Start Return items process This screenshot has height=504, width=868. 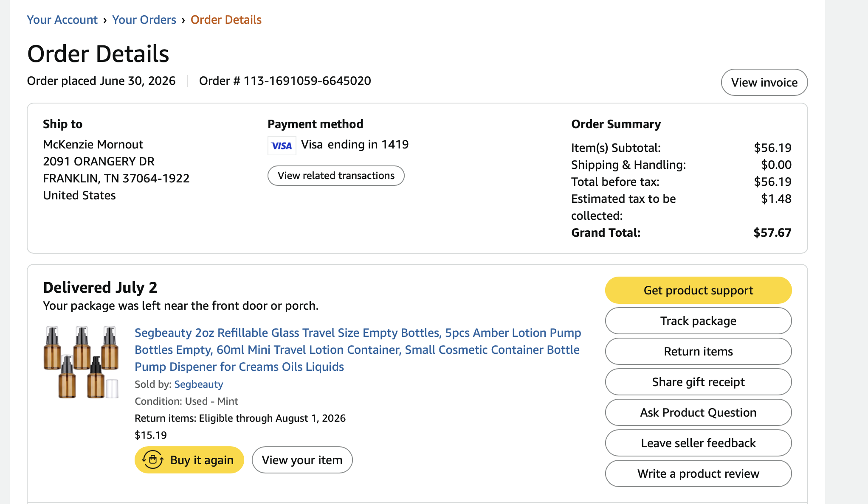click(x=698, y=351)
